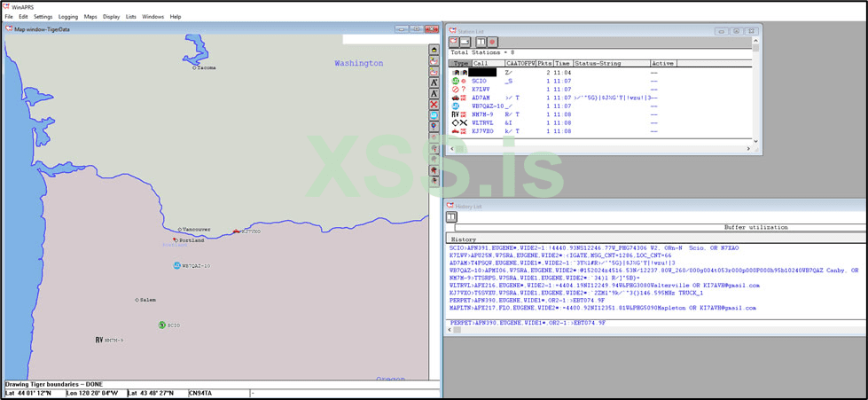Select the KJ7VXO red truck icon on the map

click(x=237, y=231)
